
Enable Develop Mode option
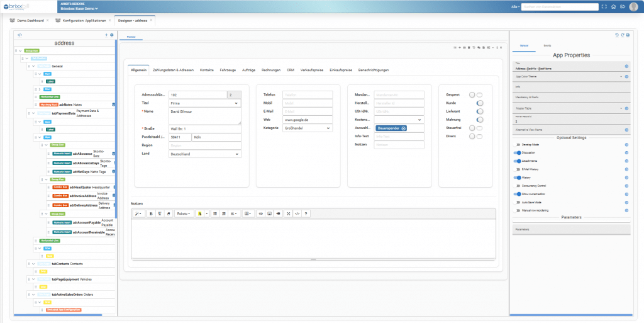click(x=517, y=145)
